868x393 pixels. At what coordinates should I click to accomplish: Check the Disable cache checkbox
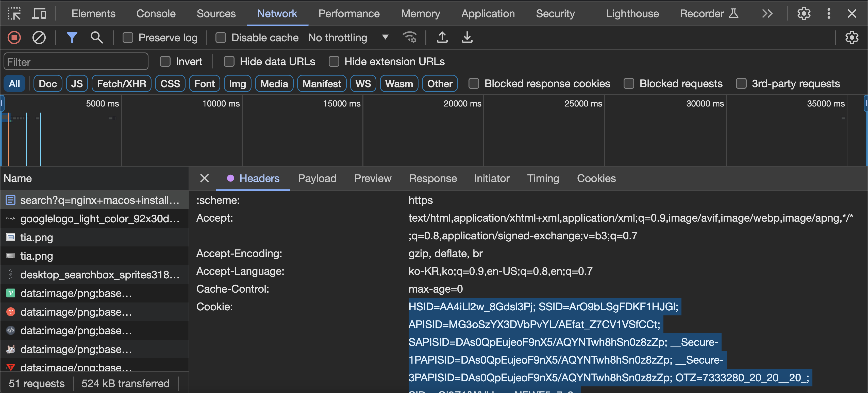click(x=221, y=37)
